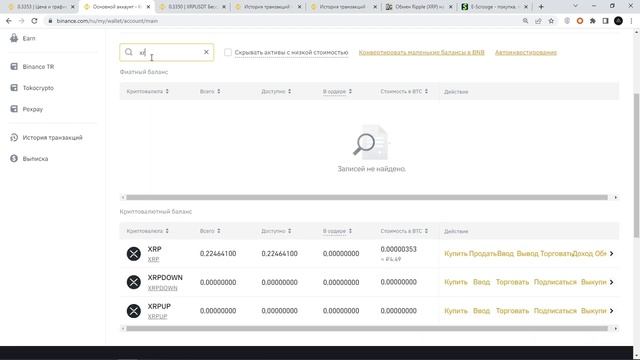640x360 pixels.
Task: Click Подписаться in the XRPDOWN row
Action: click(x=555, y=282)
